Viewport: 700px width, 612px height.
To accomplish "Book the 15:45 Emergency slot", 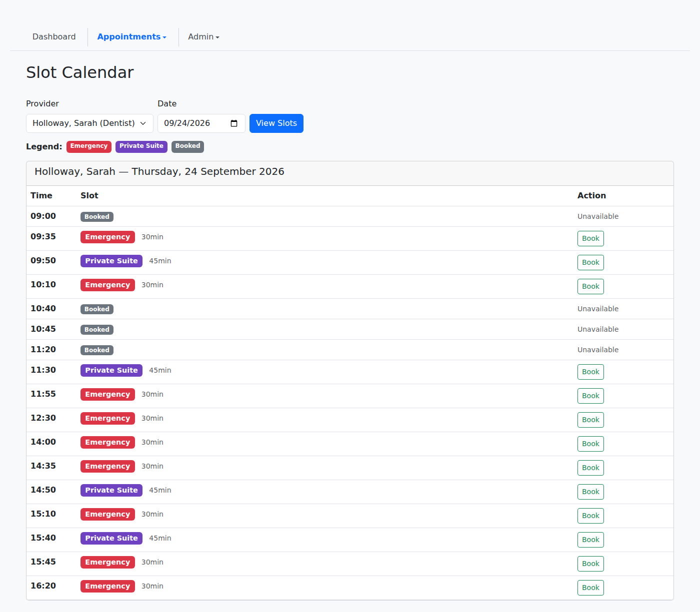I will tap(590, 564).
